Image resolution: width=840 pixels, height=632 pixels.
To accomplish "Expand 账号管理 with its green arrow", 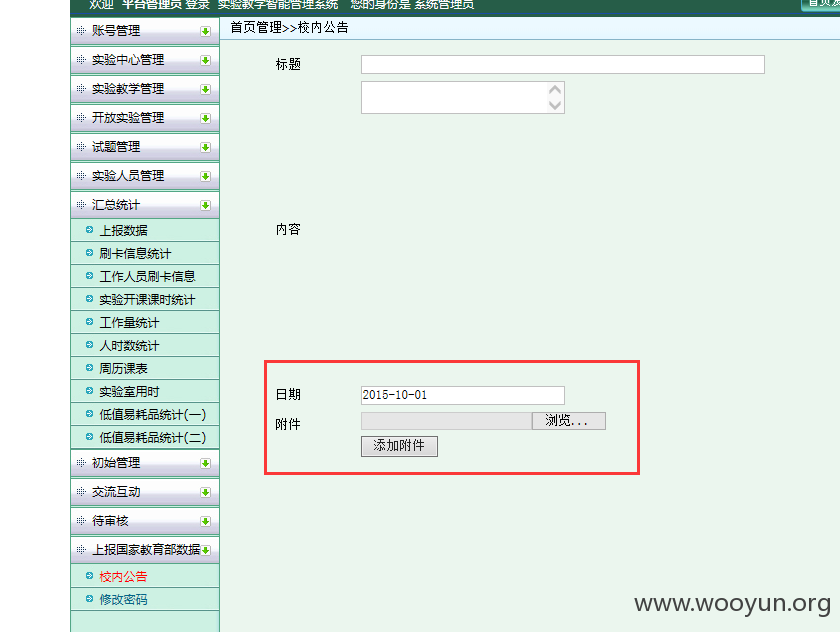I will 205,31.
